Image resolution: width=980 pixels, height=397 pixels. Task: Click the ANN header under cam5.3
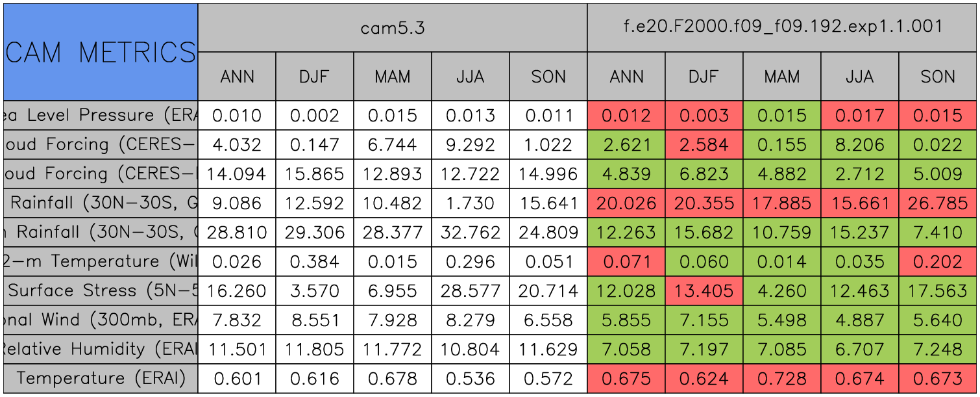(x=237, y=77)
